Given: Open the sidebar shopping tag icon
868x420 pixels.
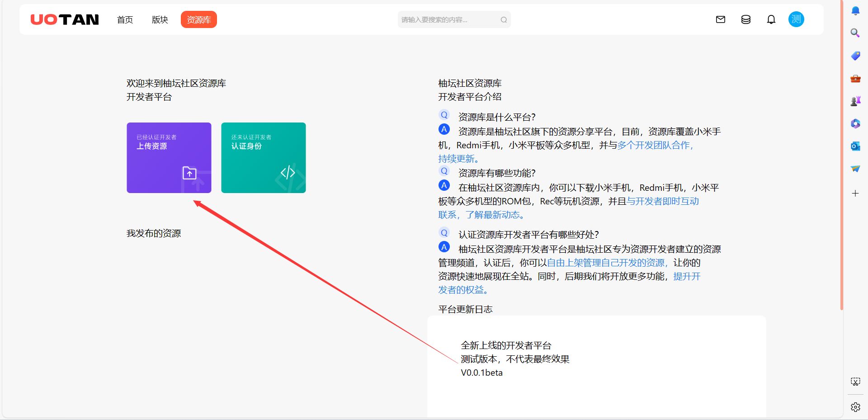Looking at the screenshot, I should tap(855, 56).
